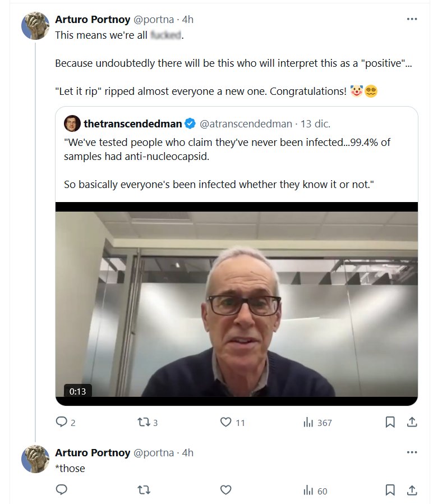The width and height of the screenshot is (433, 504).
Task: Share the first tweet
Action: point(411,422)
